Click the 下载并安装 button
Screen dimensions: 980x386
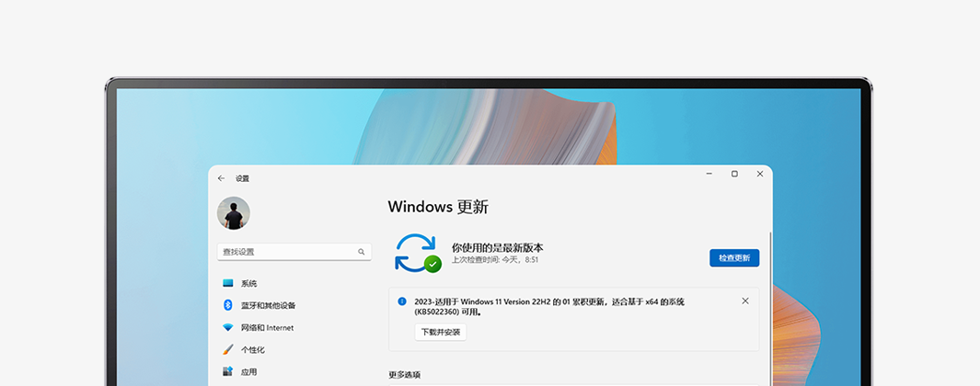pos(441,333)
